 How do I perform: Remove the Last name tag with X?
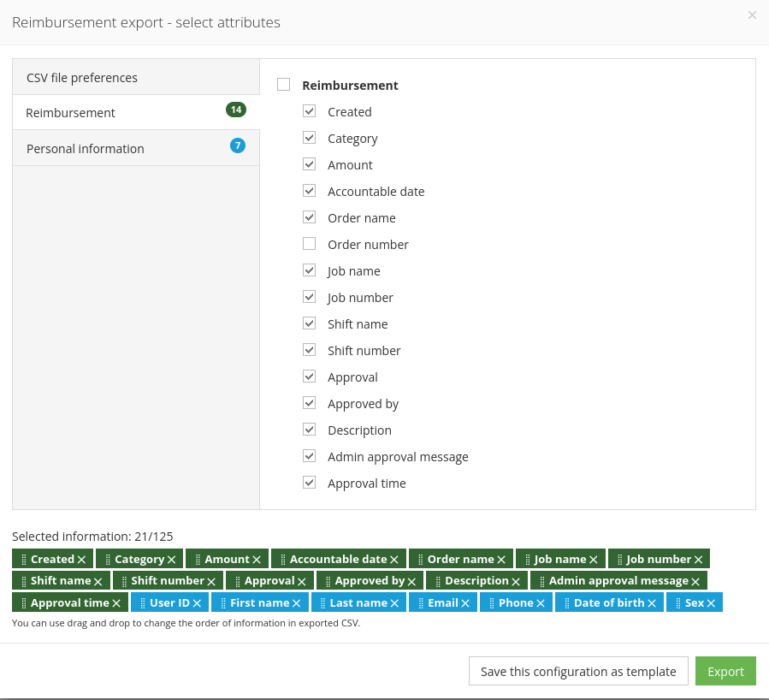click(394, 603)
